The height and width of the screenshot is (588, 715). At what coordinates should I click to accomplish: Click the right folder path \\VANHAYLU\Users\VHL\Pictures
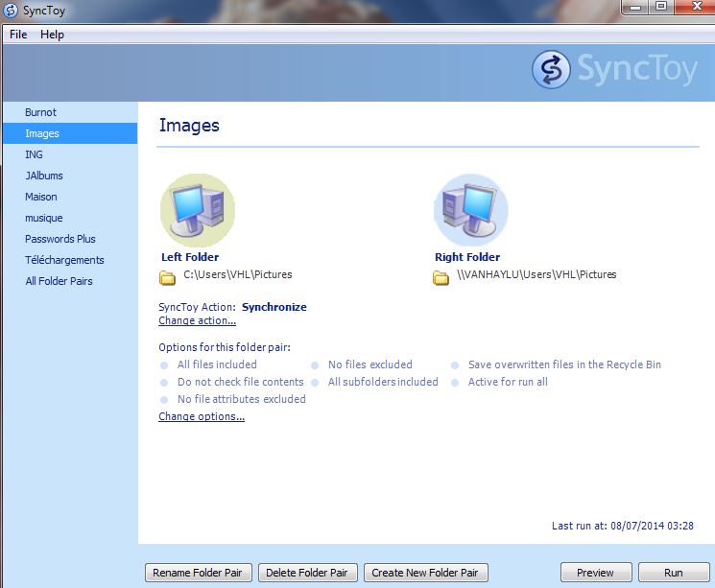pos(536,274)
